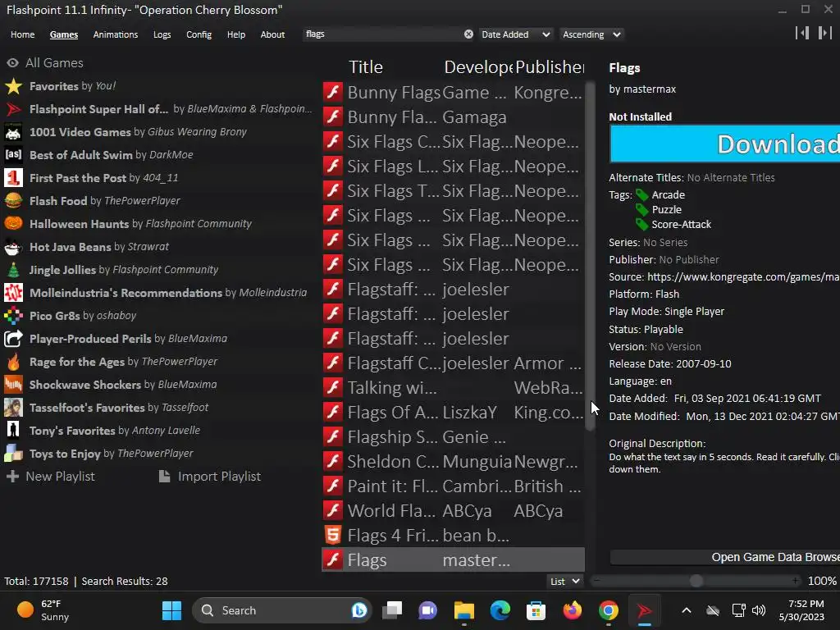Select Flagstaff C... Armor game row
The image size is (840, 630).
453,363
